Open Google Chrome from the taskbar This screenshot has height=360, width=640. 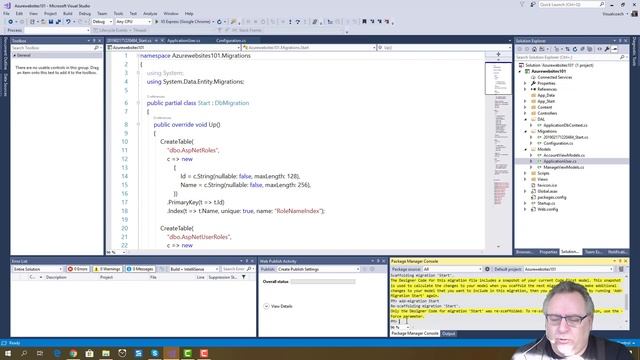[x=73, y=353]
